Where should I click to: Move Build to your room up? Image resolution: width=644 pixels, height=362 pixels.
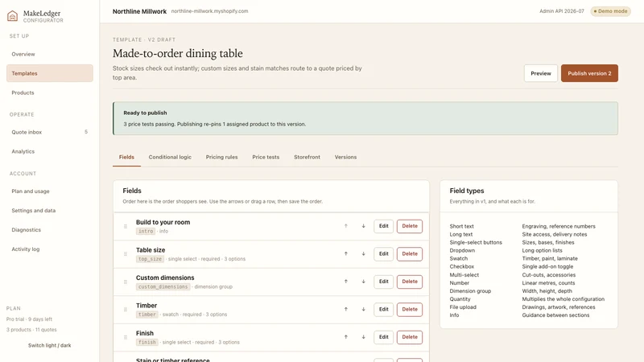click(x=346, y=226)
